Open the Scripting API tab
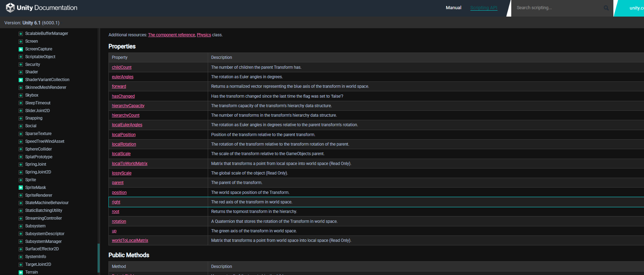Image resolution: width=644 pixels, height=275 pixels. (483, 8)
